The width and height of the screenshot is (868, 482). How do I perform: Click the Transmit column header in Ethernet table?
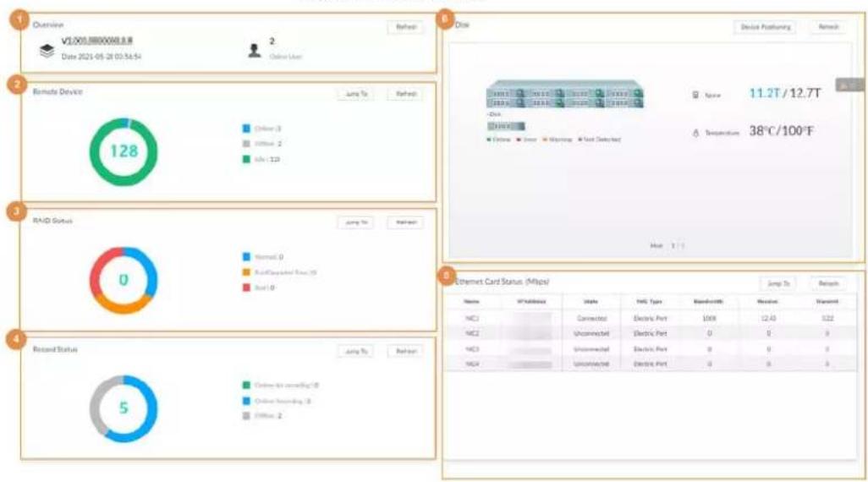(827, 302)
